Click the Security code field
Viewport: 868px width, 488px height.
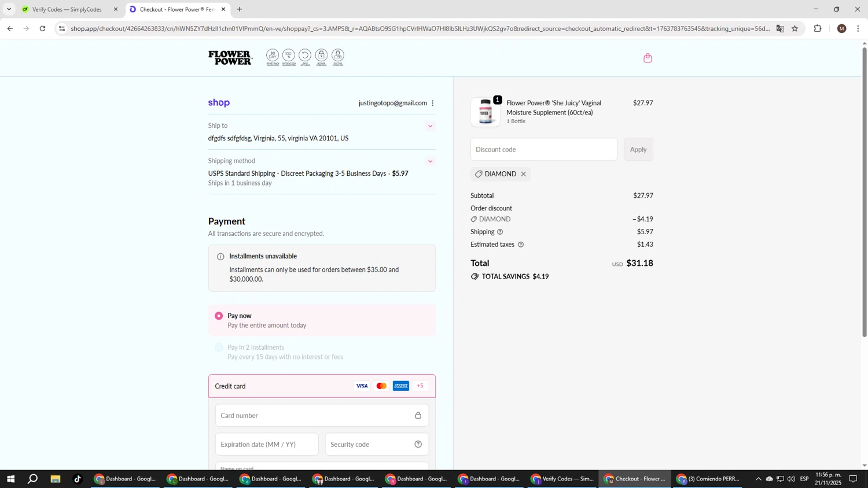tap(377, 444)
